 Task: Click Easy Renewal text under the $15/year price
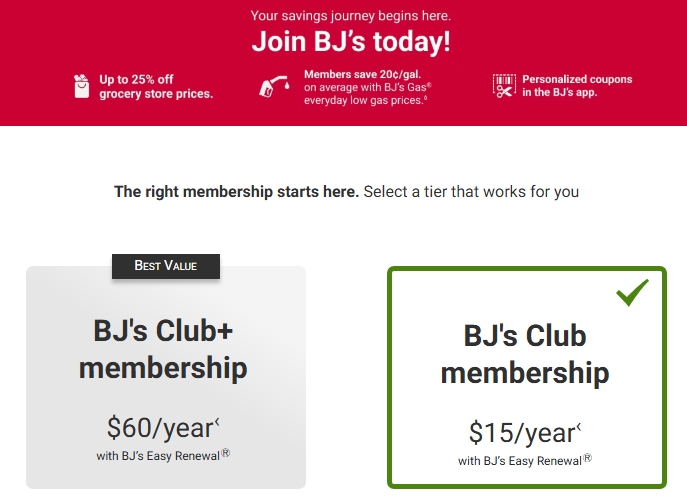point(530,461)
